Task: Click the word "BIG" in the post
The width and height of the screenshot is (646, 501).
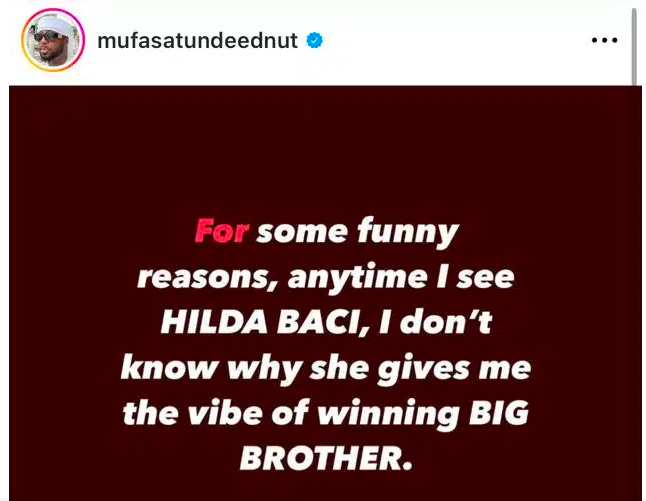Action: (499, 413)
